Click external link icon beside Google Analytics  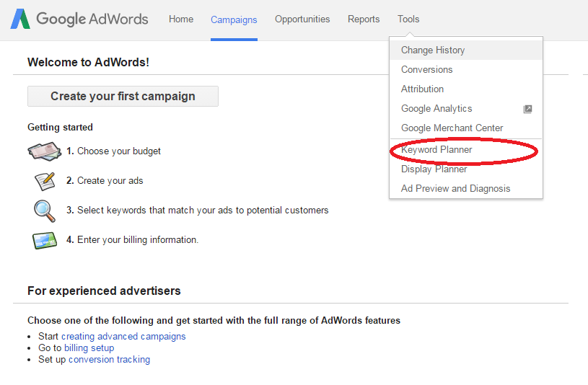pos(527,109)
